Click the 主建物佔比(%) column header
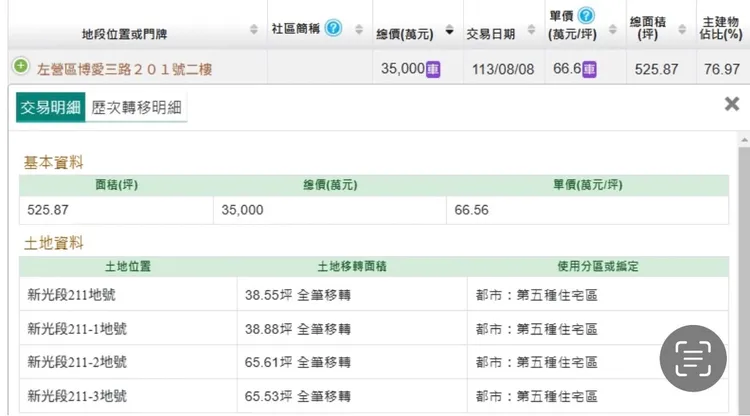Screen dimensions: 750x416 point(720,28)
